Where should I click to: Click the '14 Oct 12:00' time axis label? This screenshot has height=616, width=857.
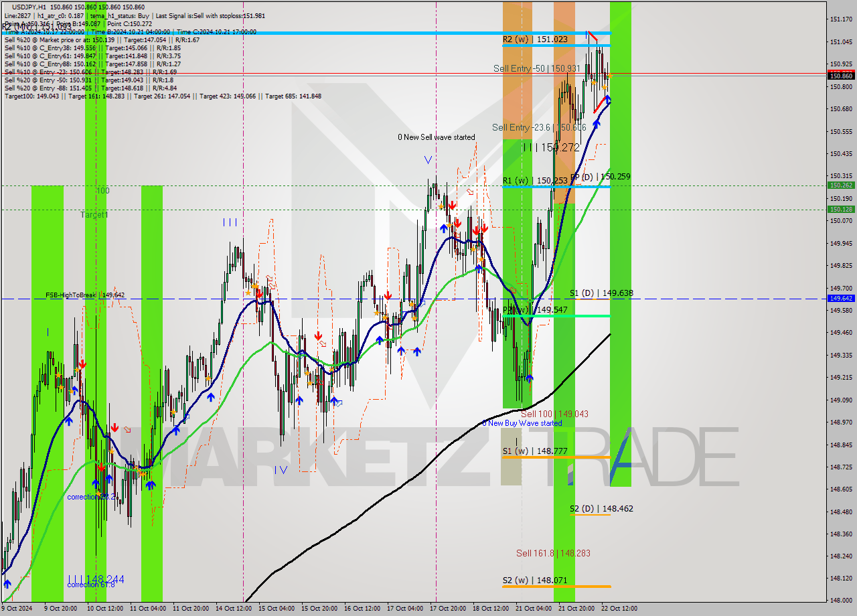point(234,609)
